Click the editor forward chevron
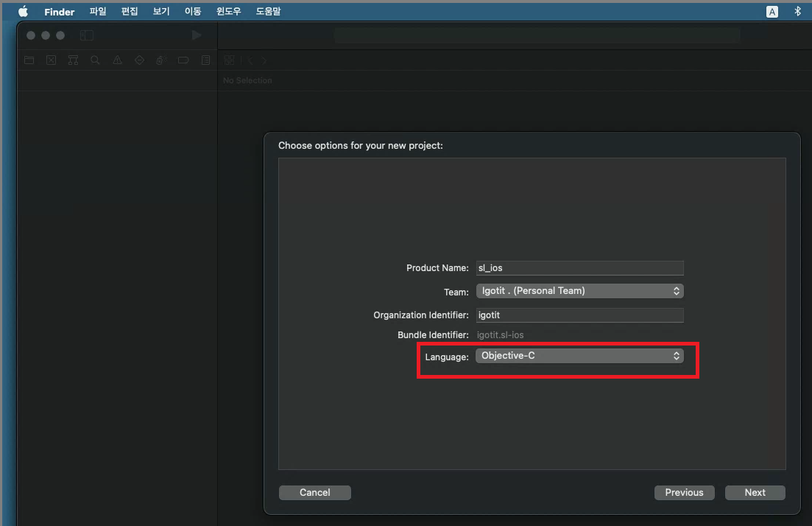812x526 pixels. (264, 60)
